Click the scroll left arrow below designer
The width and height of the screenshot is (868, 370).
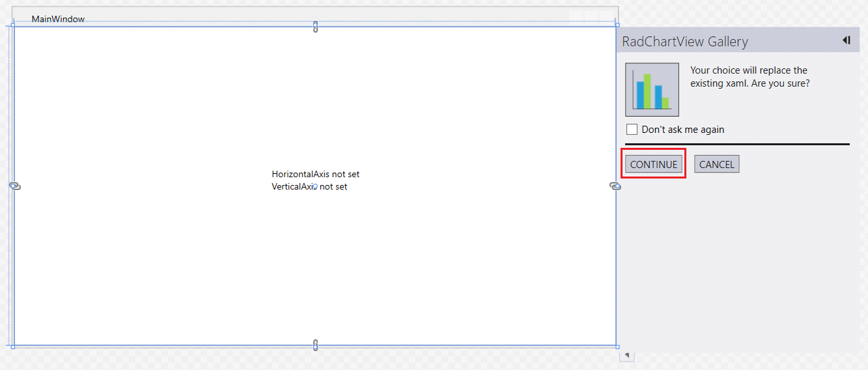[x=626, y=356]
